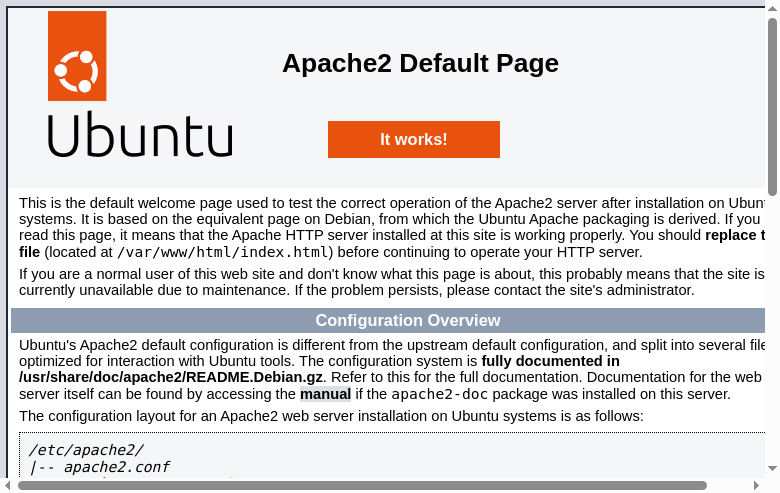This screenshot has height=493, width=780.
Task: Click the horizontal scrollbar left arrow
Action: pyautogui.click(x=7, y=485)
